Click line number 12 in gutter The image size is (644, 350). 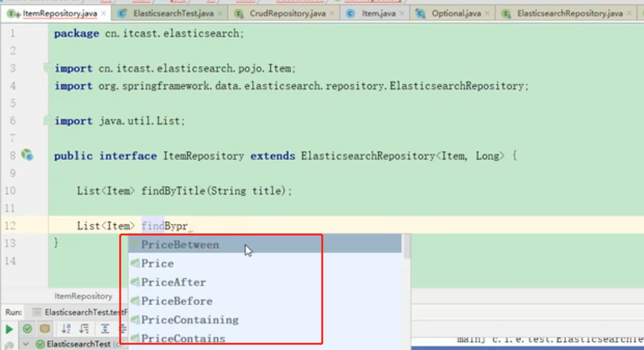tap(10, 226)
